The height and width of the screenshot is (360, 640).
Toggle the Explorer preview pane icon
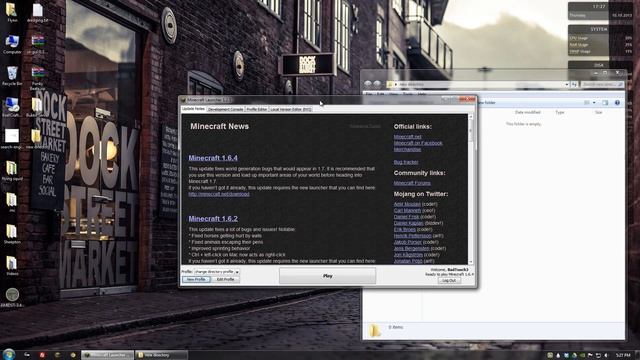coord(605,103)
